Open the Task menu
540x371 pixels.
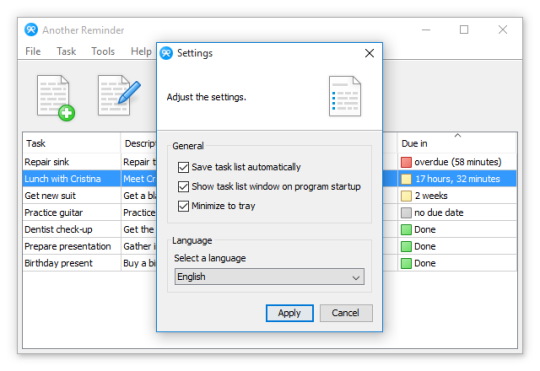tap(66, 51)
